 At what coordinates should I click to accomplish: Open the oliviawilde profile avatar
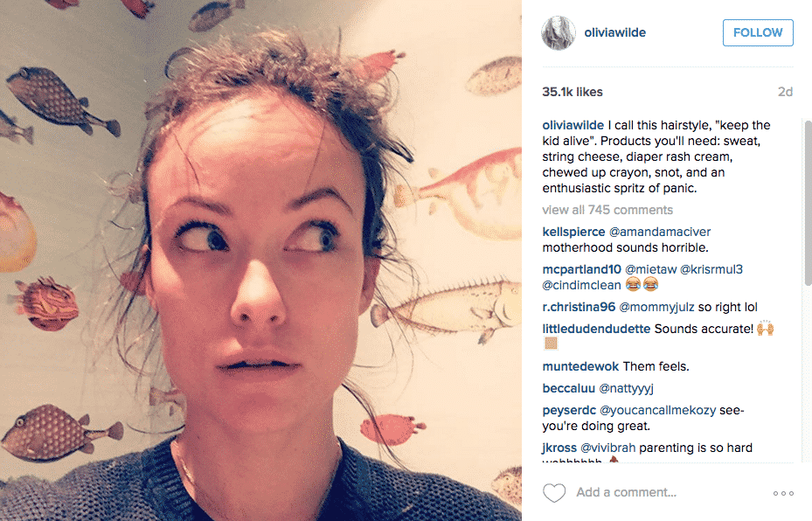(x=559, y=32)
